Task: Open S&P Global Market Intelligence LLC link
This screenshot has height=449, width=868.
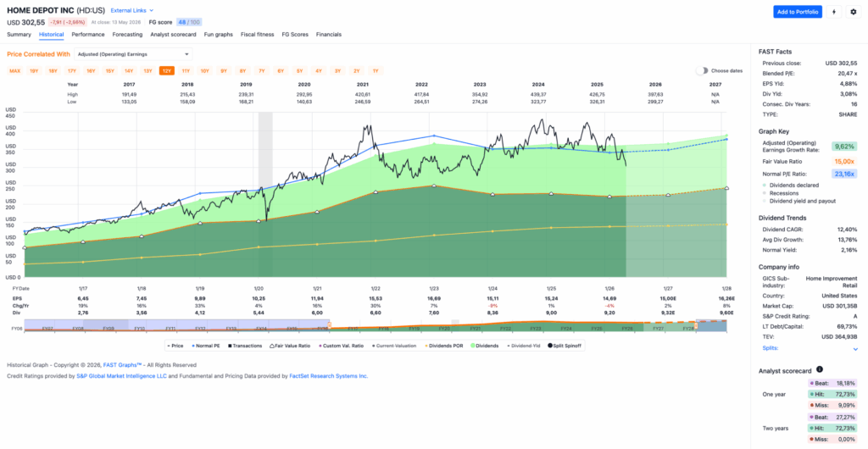Action: coord(121,376)
